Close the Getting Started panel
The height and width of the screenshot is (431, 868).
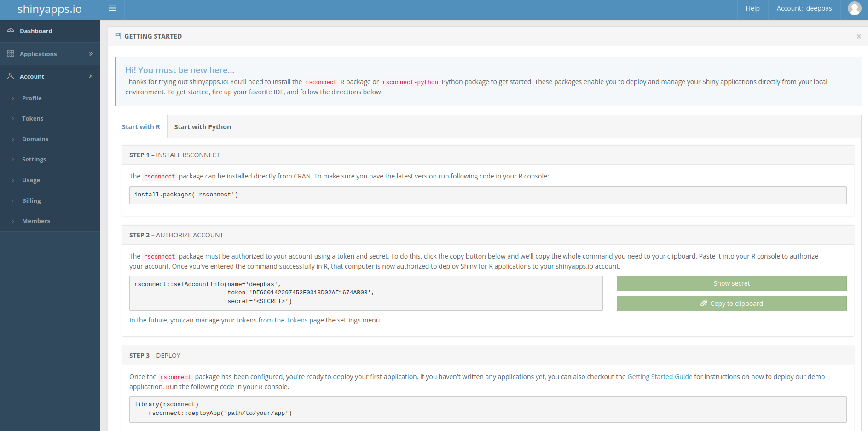(x=858, y=37)
